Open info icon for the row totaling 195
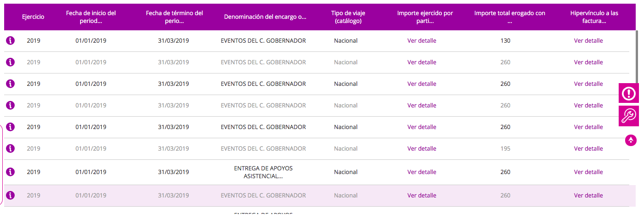Screen dimensions: 644x220 coord(10,148)
